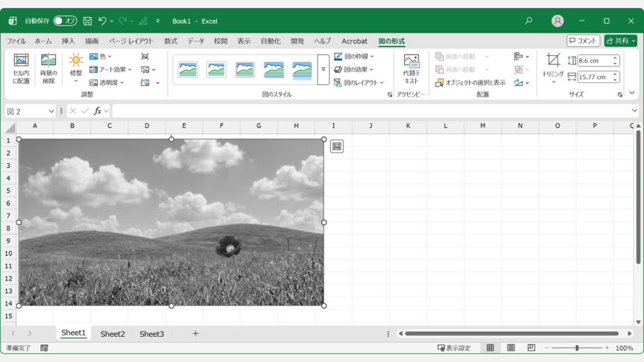This screenshot has width=644, height=362.
Task: Switch to the 図の形式 ribbon tab
Action: pyautogui.click(x=393, y=41)
